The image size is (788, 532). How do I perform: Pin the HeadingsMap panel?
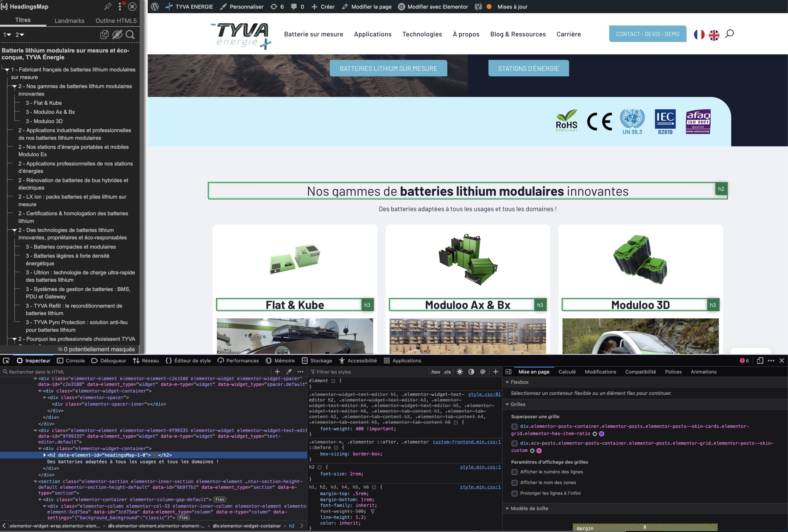point(108,6)
